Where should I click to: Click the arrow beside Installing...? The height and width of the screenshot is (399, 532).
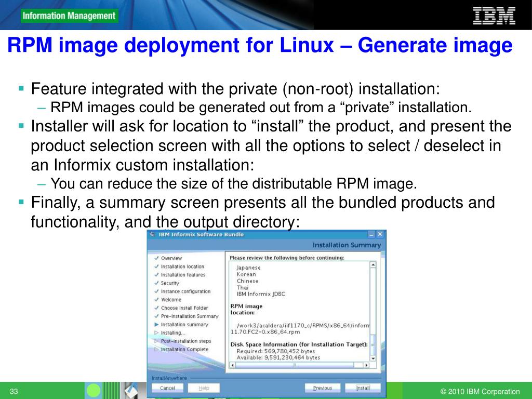[x=156, y=333]
